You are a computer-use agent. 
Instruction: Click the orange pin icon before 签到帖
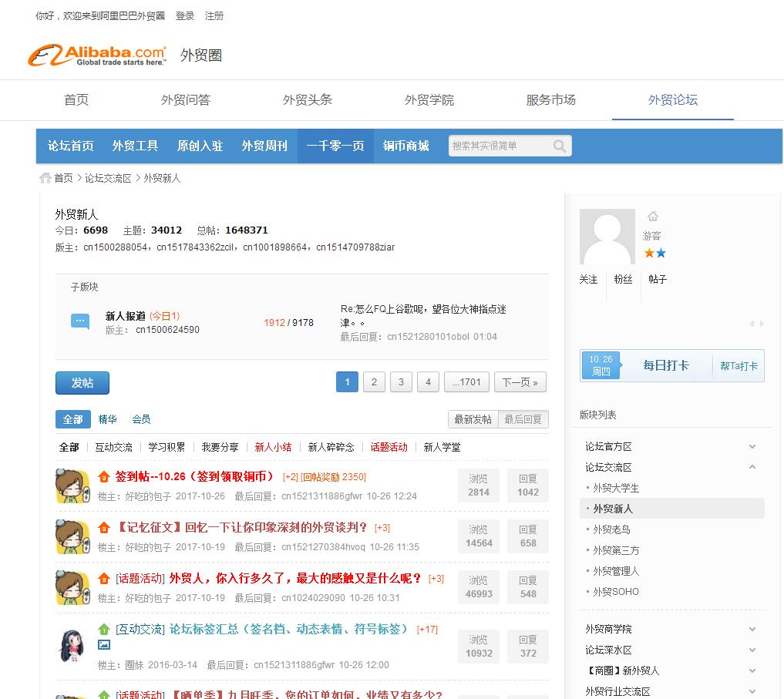[x=104, y=476]
